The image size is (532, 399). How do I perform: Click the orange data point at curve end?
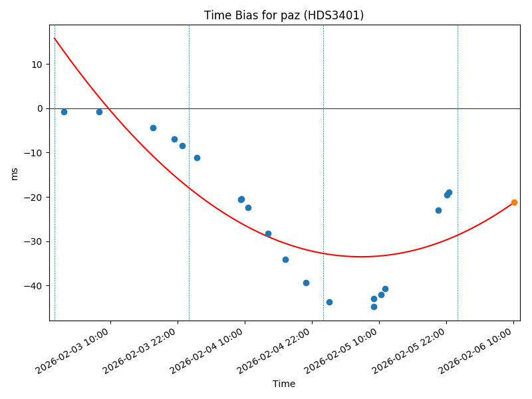514,202
